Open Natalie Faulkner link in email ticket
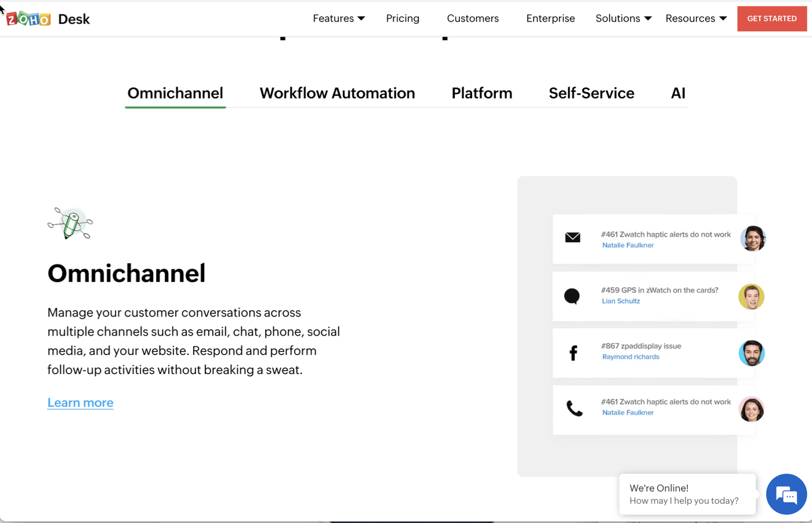Viewport: 812px width, 523px height. pyautogui.click(x=628, y=245)
